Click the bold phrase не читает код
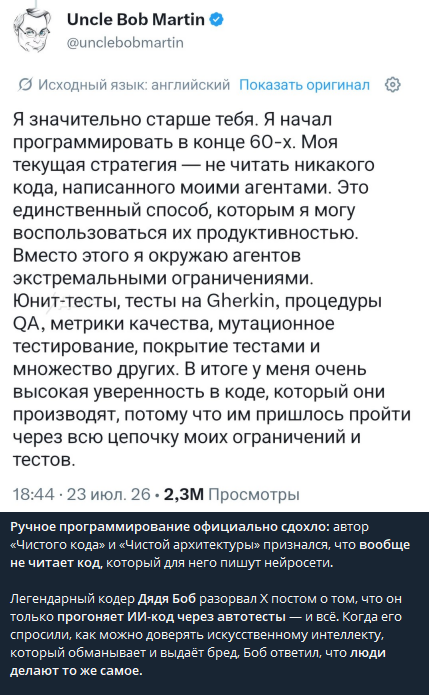The height and width of the screenshot is (695, 429). 57,562
